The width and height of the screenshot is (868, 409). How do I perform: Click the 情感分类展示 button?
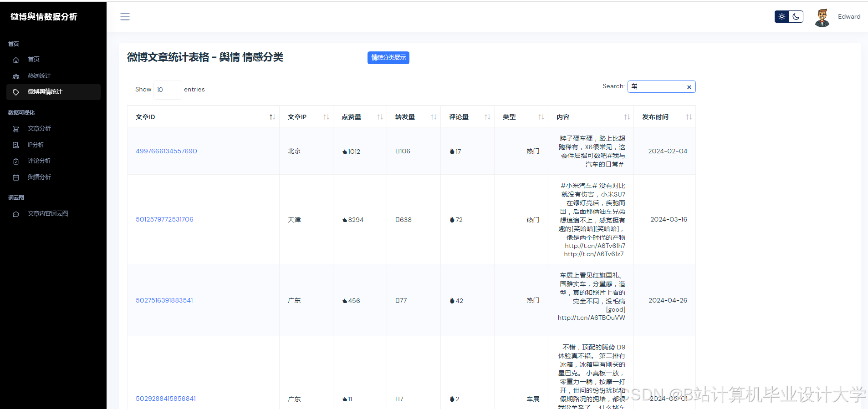(x=388, y=58)
